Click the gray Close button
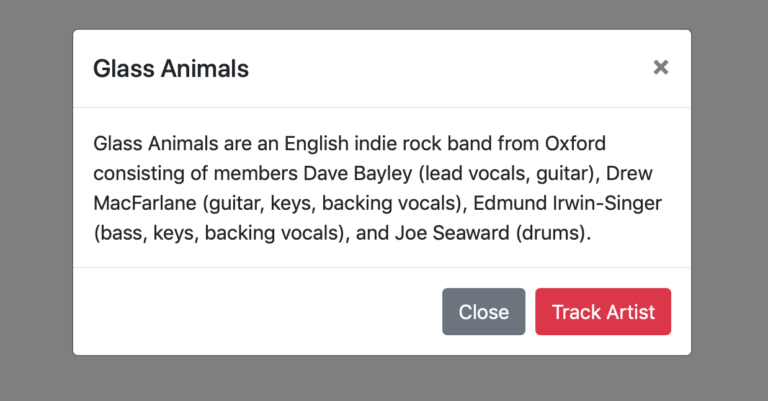The height and width of the screenshot is (401, 768). click(x=483, y=311)
